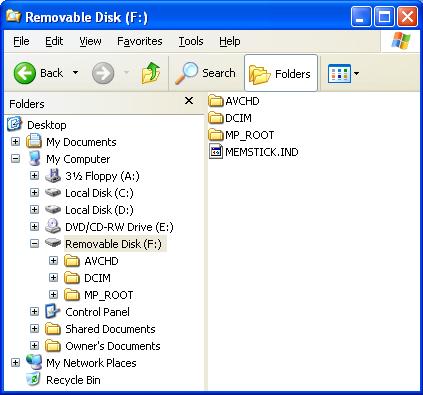Viewport: 423px width, 395px height.
Task: Click the AVCHD folder icon in tree
Action: (x=72, y=261)
